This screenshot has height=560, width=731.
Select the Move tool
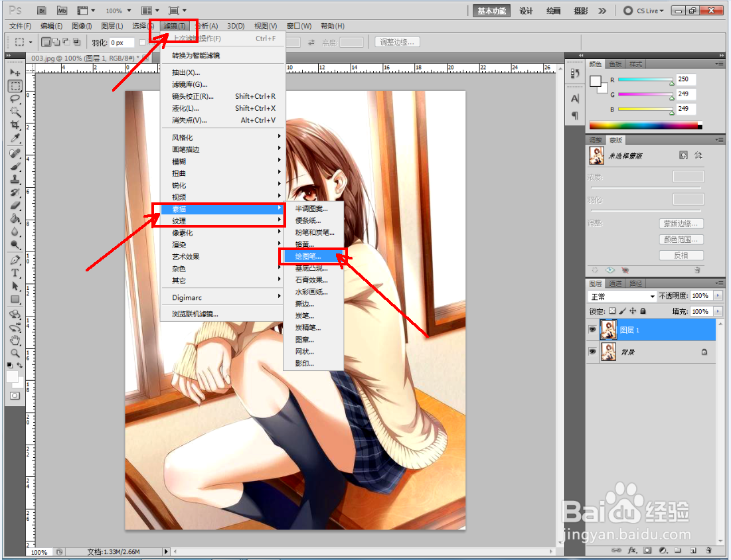15,73
